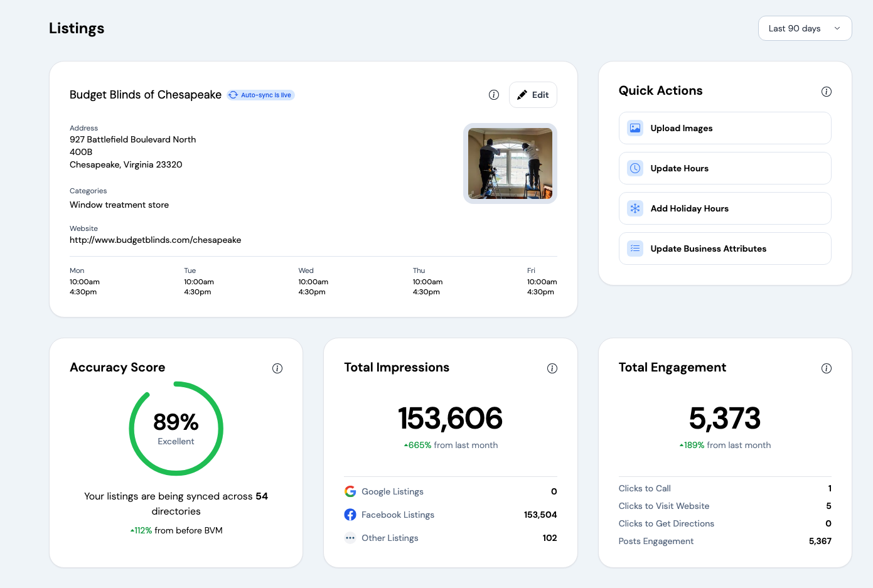
Task: Click the Auto-sync is live badge
Action: [260, 95]
